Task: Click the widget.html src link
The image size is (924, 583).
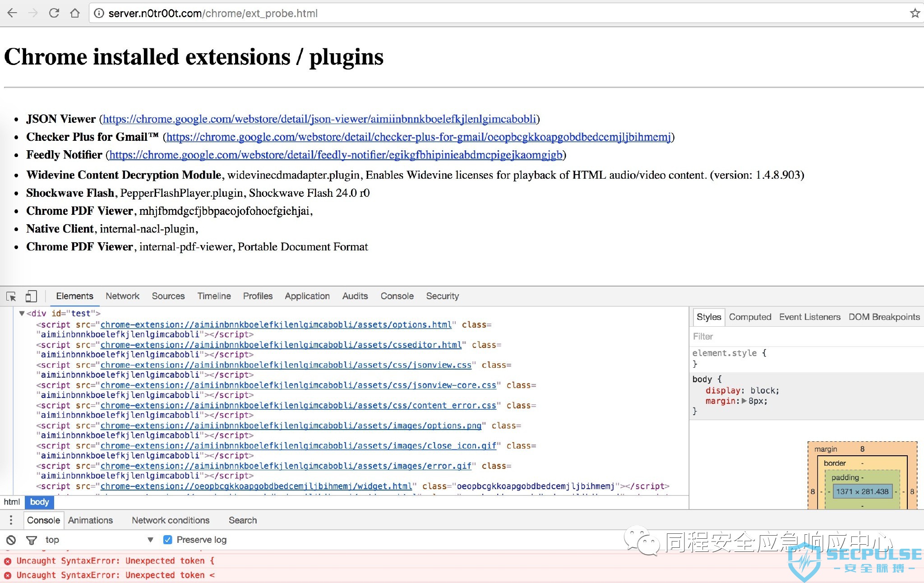Action: [256, 486]
